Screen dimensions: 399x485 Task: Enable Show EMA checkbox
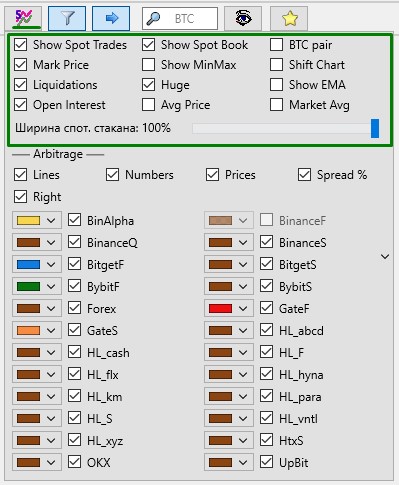(x=276, y=85)
